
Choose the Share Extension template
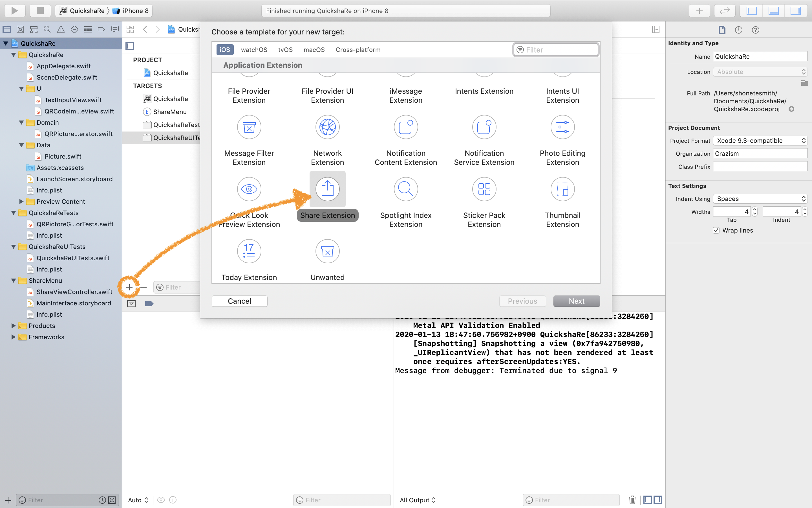[328, 189]
